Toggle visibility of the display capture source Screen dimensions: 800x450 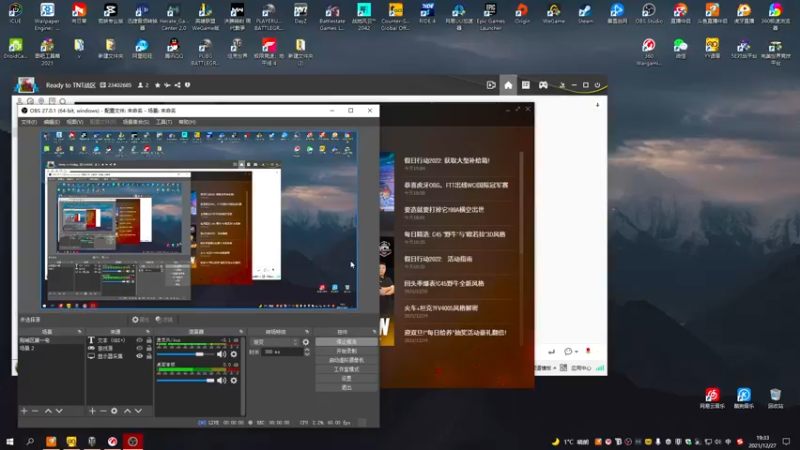(139, 356)
